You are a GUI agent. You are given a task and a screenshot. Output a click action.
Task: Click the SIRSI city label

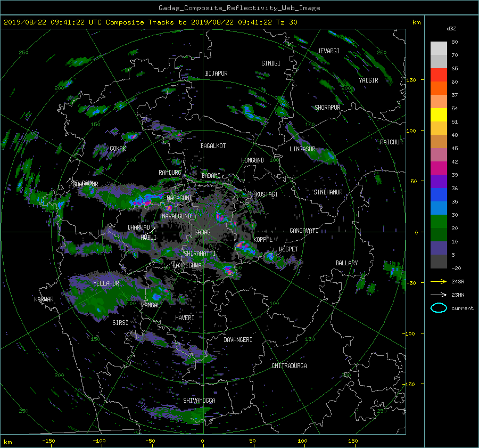tap(120, 323)
